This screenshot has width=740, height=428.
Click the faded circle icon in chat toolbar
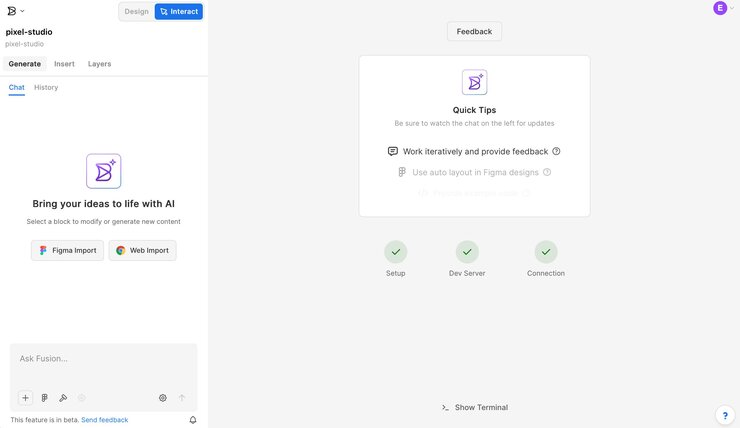82,398
